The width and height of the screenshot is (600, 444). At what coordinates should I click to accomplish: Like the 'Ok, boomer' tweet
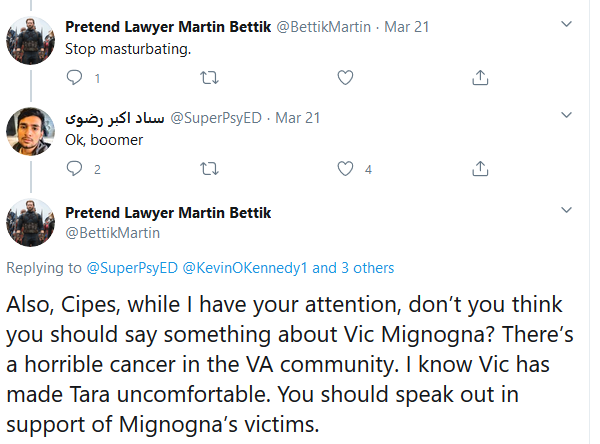pos(345,168)
